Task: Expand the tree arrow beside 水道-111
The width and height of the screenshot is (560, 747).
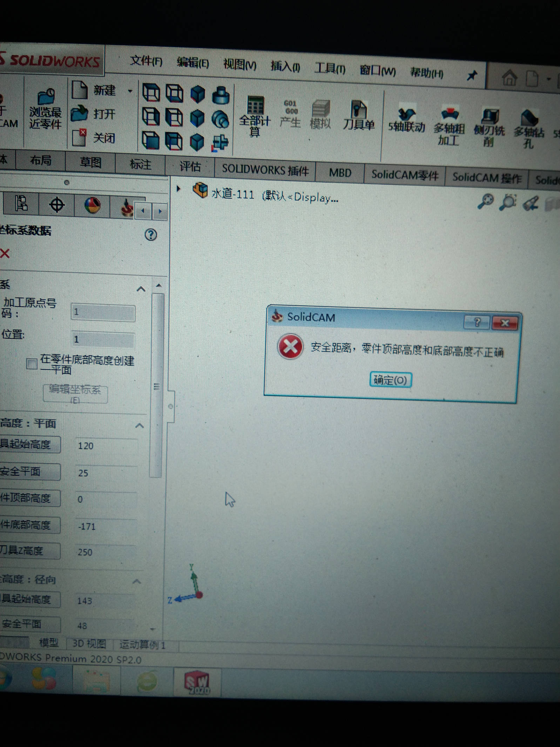Action: 178,189
